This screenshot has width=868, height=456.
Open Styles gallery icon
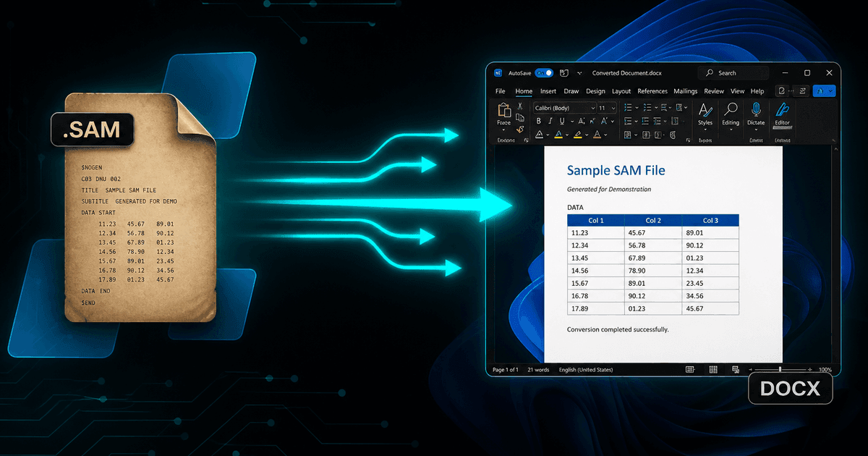705,110
